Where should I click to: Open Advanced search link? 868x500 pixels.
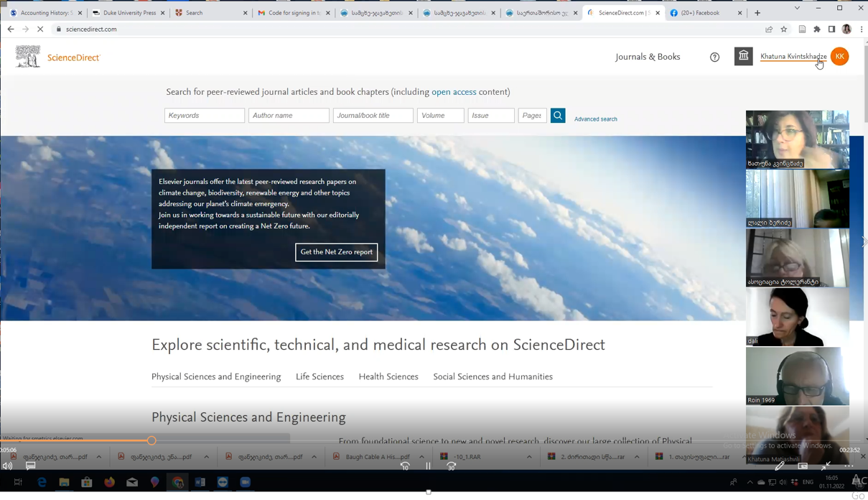[595, 119]
